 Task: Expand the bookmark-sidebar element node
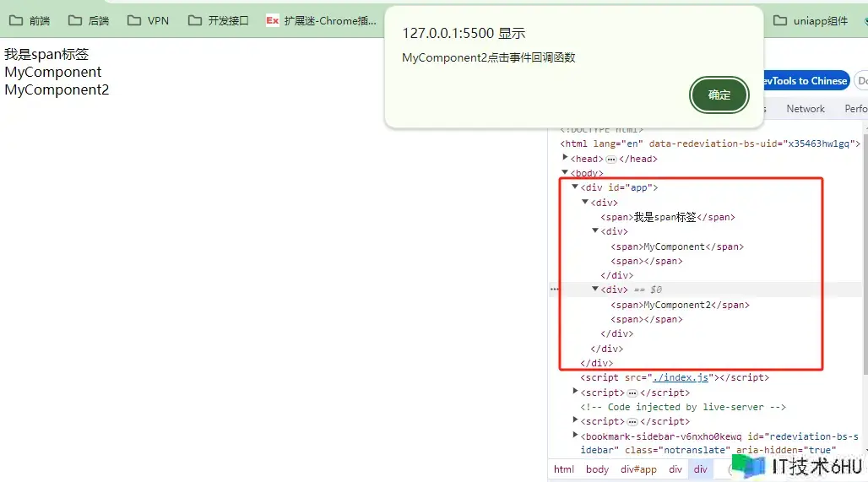tap(576, 436)
